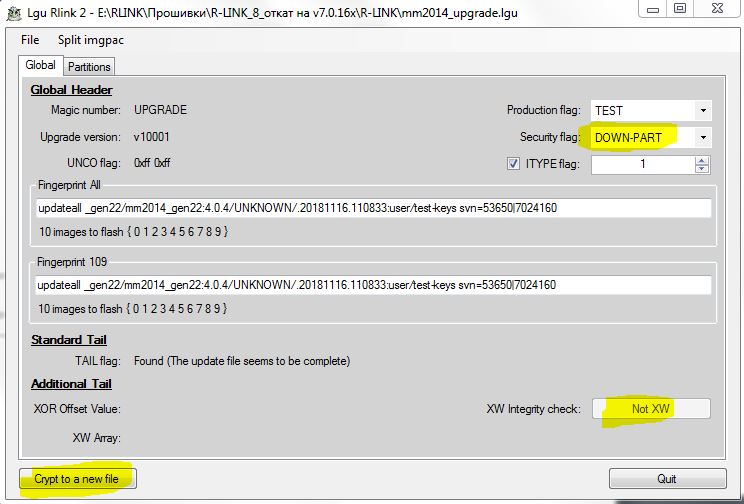Click the TAIL flag Found status text
This screenshot has height=504, width=744.
[242, 361]
